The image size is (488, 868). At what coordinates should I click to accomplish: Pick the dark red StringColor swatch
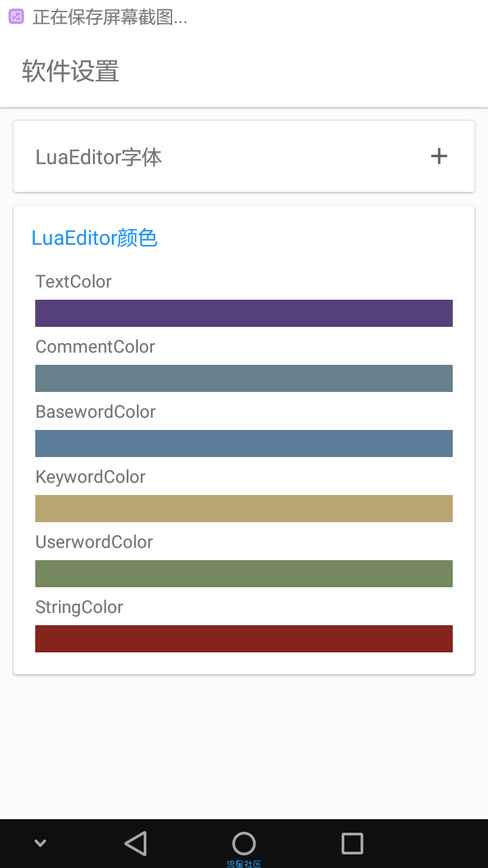click(244, 639)
